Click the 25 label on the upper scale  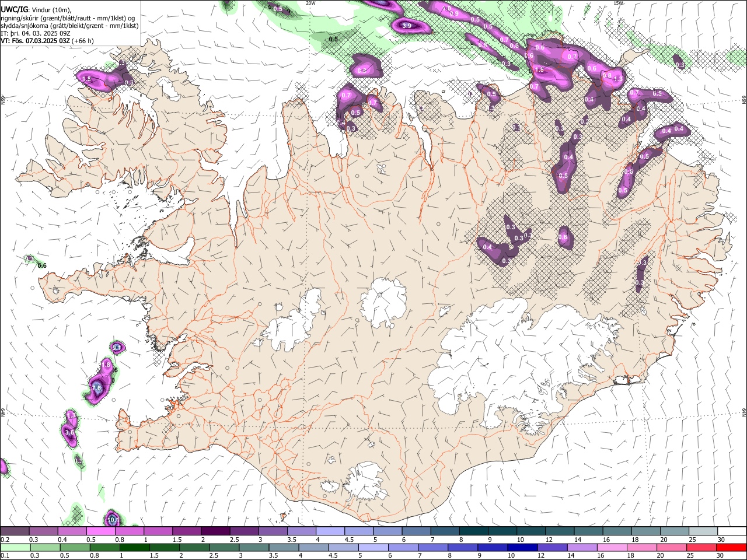click(x=691, y=540)
